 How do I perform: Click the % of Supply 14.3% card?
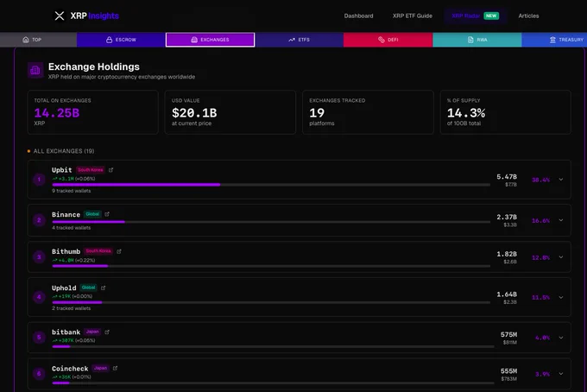point(505,112)
